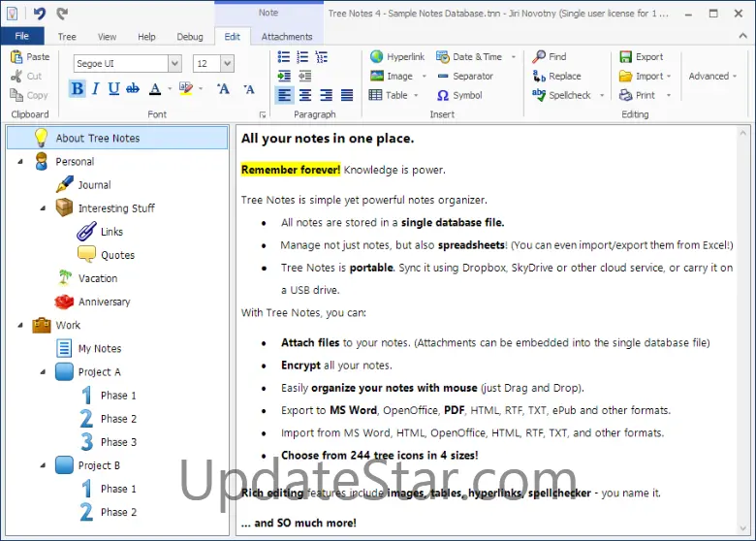Increase the font size
This screenshot has width=756, height=541.
coord(223,89)
